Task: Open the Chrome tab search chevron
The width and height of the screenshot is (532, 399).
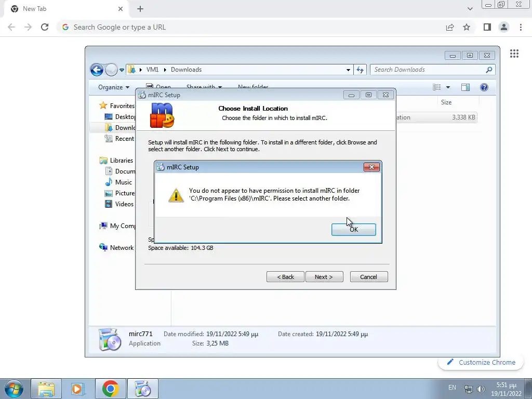Action: [x=470, y=9]
